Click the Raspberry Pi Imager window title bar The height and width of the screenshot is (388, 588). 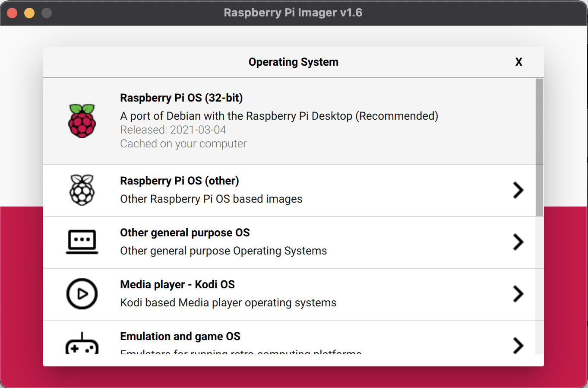[293, 13]
